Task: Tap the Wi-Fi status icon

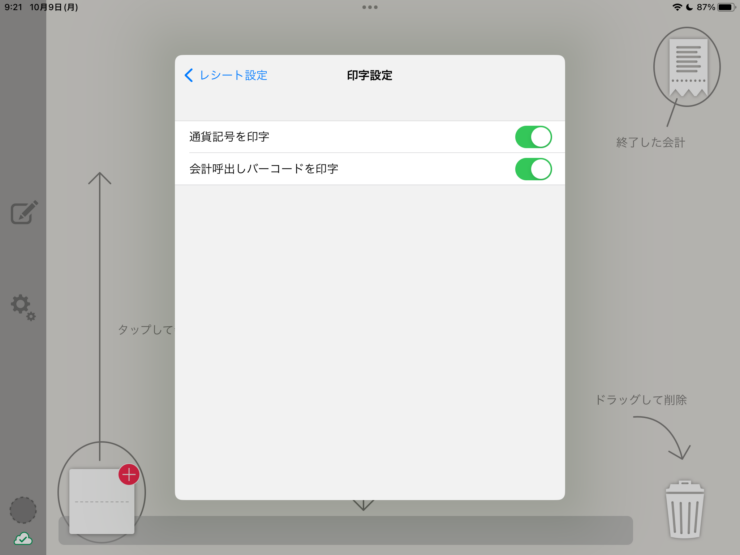Action: pyautogui.click(x=677, y=7)
